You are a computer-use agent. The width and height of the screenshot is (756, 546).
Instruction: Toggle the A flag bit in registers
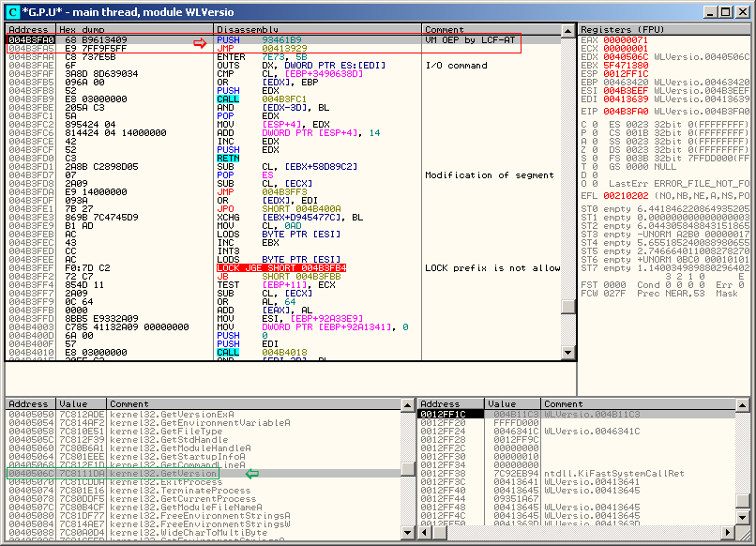[x=595, y=142]
